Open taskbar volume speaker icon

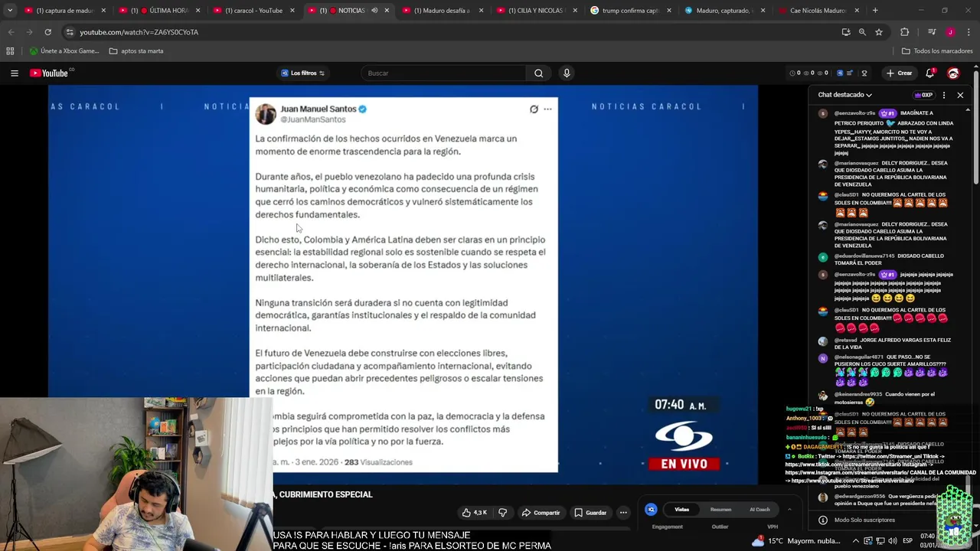pyautogui.click(x=893, y=540)
